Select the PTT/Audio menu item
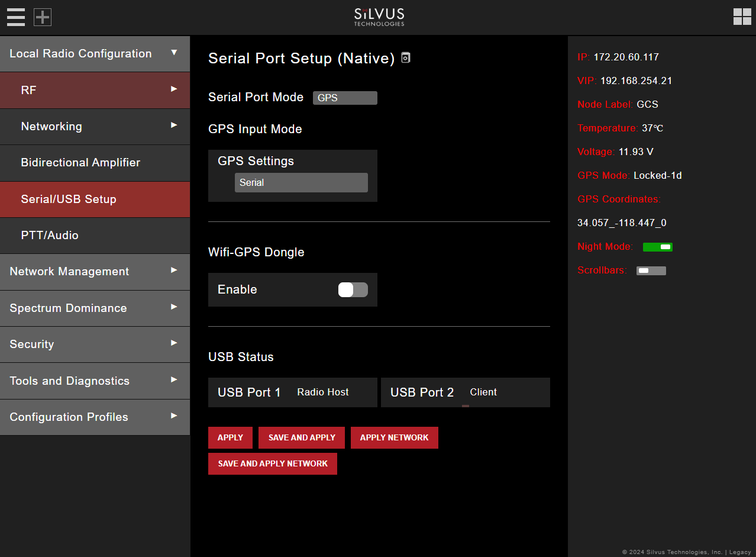Viewport: 756px width, 557px height. (95, 236)
